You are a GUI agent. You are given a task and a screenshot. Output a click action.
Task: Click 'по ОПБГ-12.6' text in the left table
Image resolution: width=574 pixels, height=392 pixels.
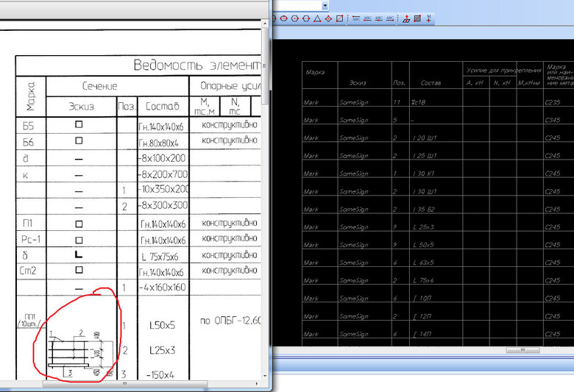click(230, 321)
